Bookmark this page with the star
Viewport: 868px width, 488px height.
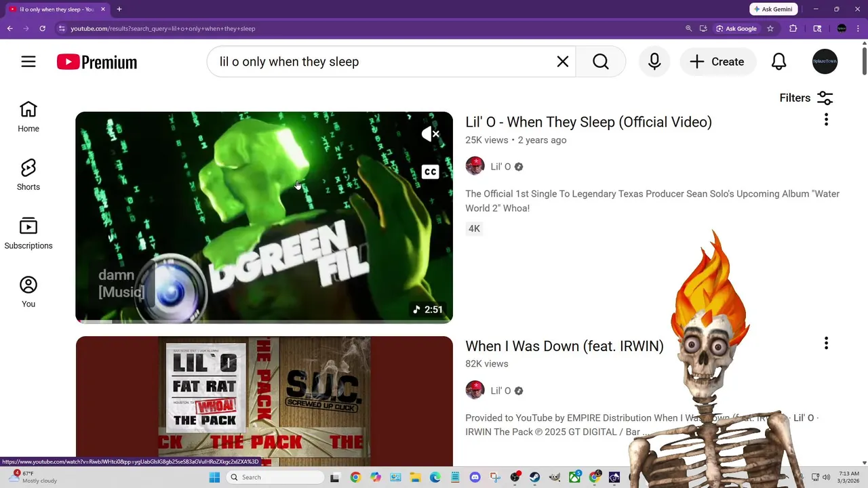pyautogui.click(x=770, y=28)
